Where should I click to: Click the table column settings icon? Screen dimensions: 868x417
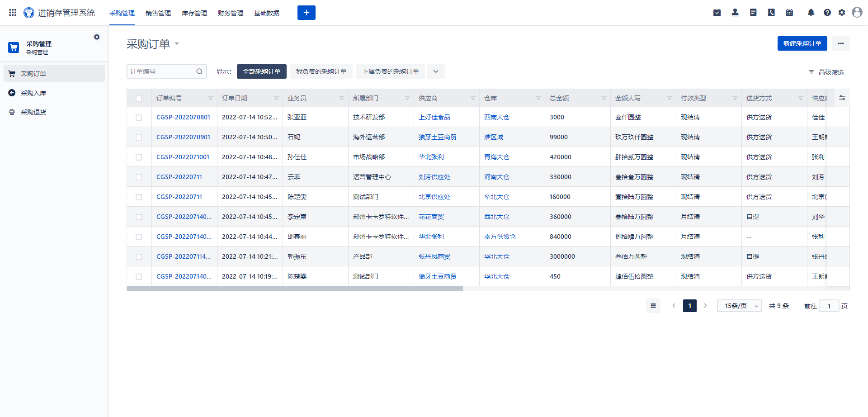[842, 98]
